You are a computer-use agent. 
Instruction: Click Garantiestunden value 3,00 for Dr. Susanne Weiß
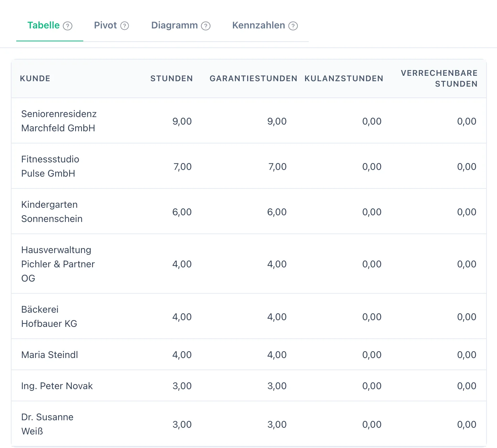tap(277, 425)
